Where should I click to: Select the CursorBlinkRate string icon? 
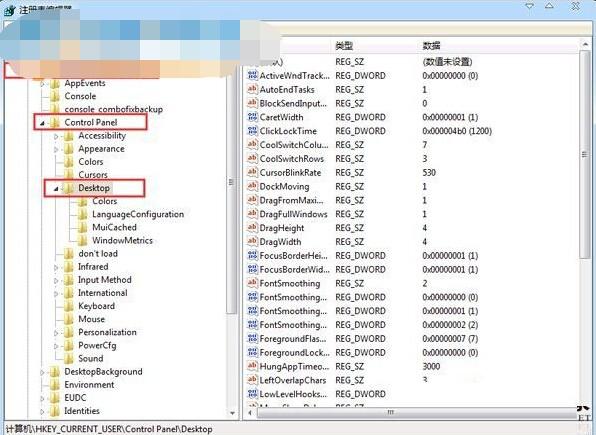[x=252, y=172]
